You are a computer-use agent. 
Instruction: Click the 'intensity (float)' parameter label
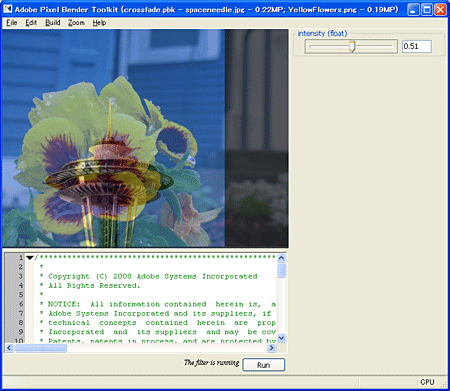click(322, 33)
